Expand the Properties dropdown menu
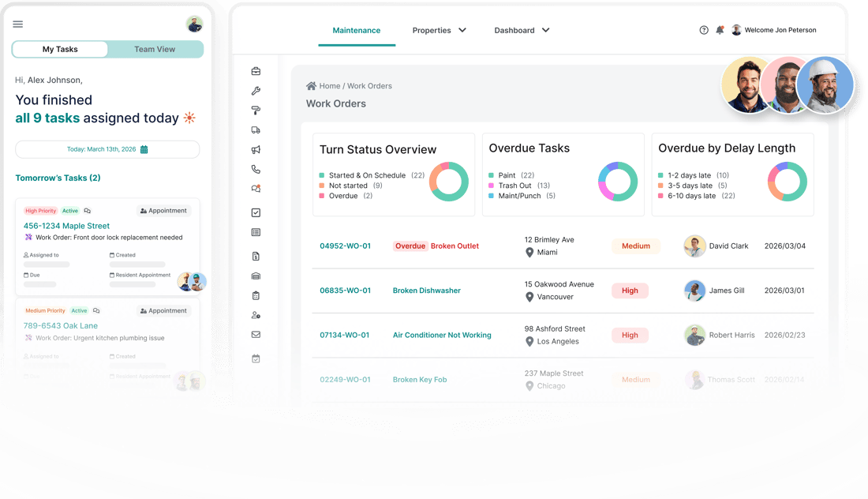 point(440,30)
